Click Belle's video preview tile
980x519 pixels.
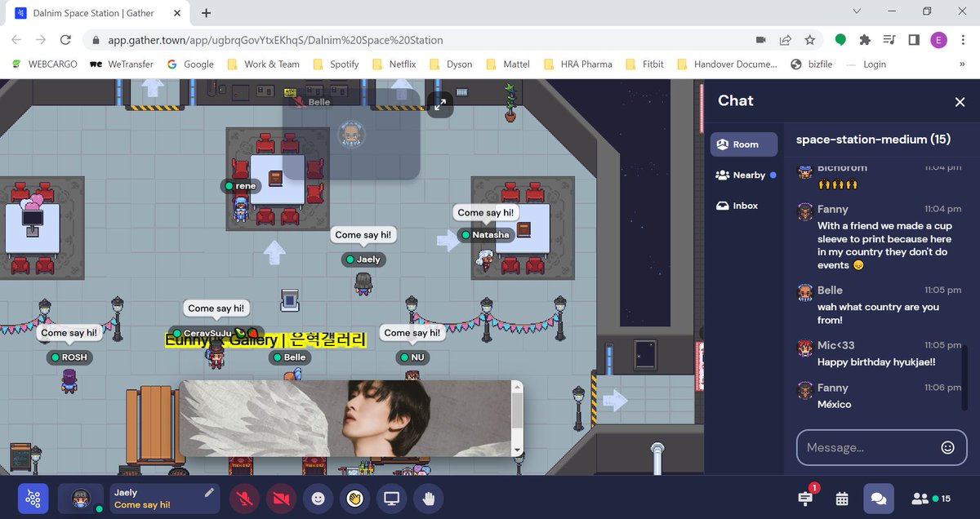[x=351, y=135]
